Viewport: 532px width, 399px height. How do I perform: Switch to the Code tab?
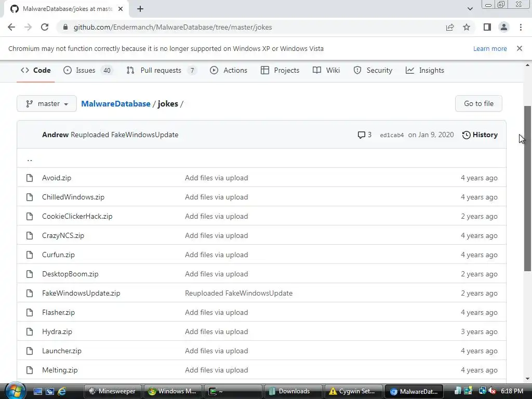(36, 70)
